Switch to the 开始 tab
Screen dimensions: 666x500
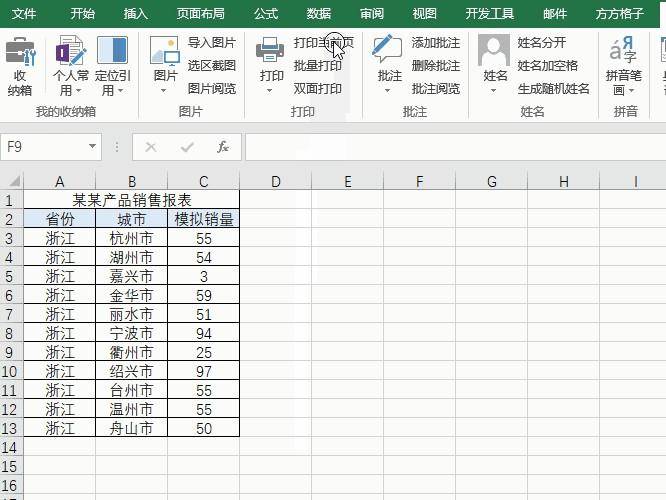click(82, 14)
